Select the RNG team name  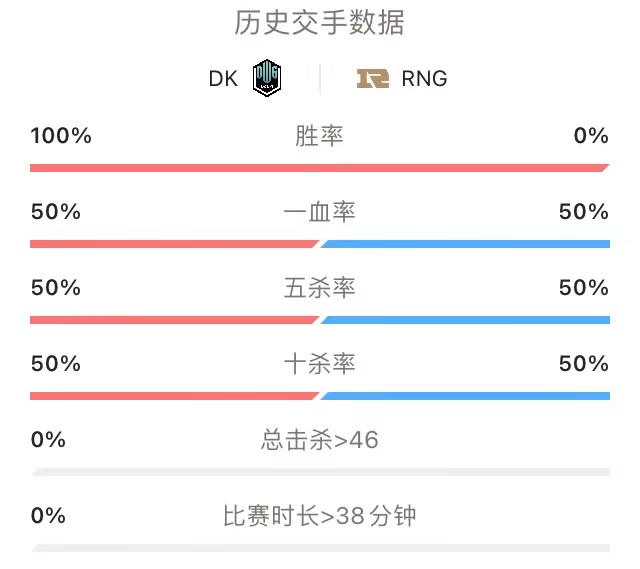[x=424, y=78]
